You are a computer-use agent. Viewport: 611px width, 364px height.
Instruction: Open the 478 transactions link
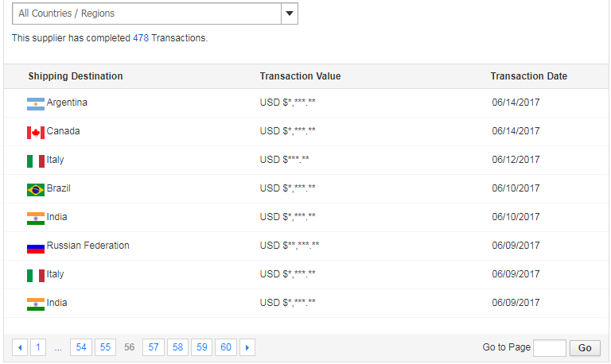pyautogui.click(x=141, y=38)
